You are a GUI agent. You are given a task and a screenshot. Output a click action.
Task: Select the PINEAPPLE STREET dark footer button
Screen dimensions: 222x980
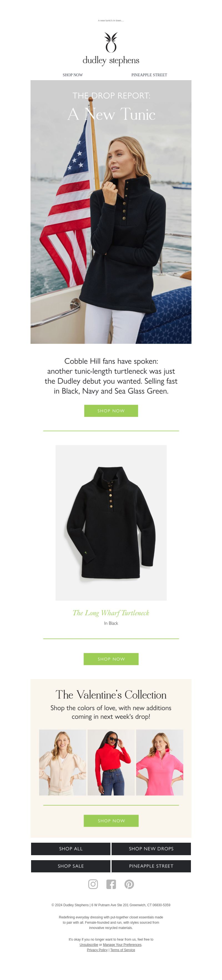151,866
